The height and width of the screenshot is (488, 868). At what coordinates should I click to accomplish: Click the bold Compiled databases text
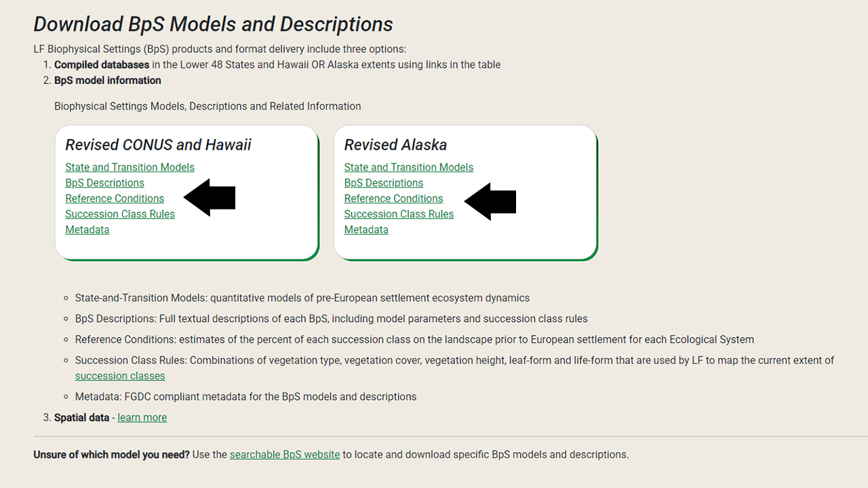click(101, 64)
